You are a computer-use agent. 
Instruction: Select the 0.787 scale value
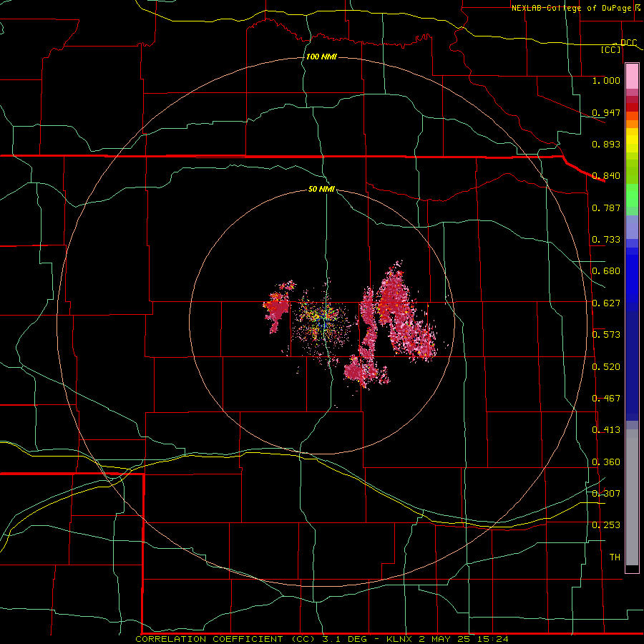pos(606,208)
